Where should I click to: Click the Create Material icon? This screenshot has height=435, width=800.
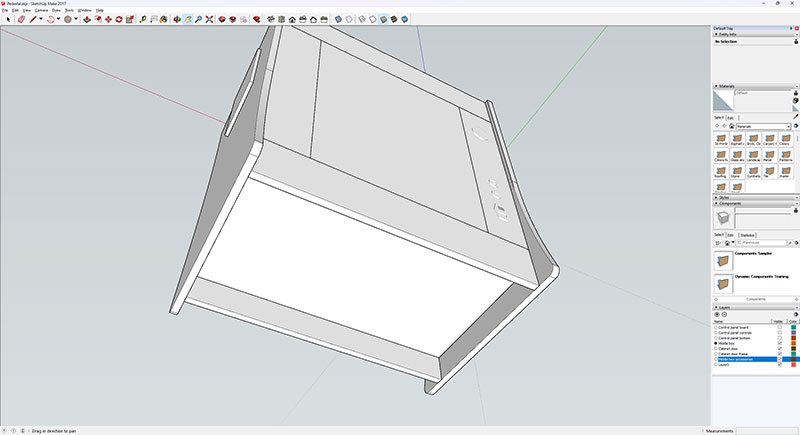tap(795, 101)
